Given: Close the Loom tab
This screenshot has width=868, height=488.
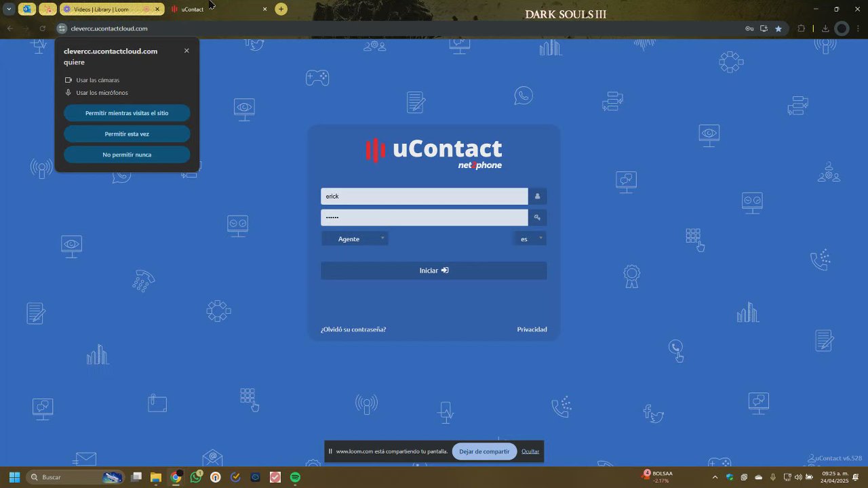Looking at the screenshot, I should pos(158,9).
